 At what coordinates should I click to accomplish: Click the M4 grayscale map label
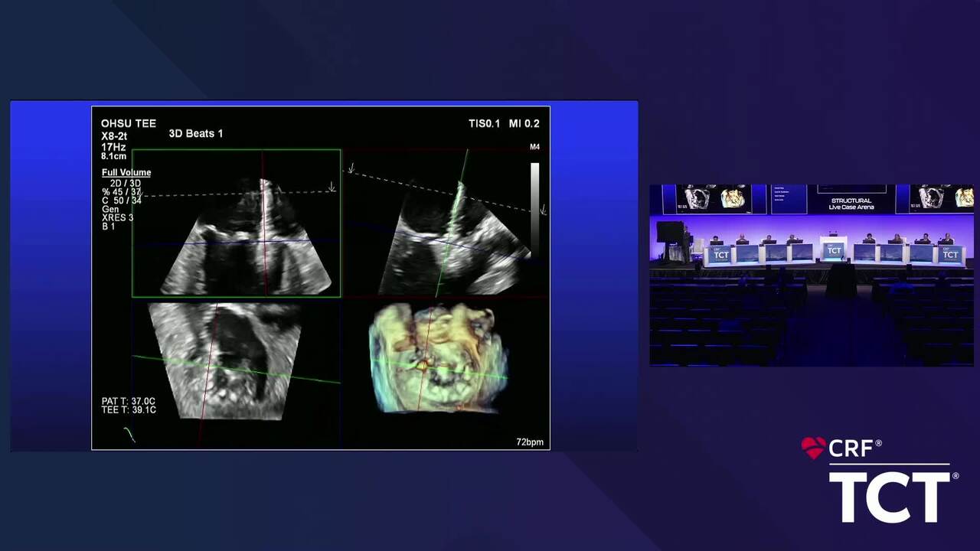(534, 147)
